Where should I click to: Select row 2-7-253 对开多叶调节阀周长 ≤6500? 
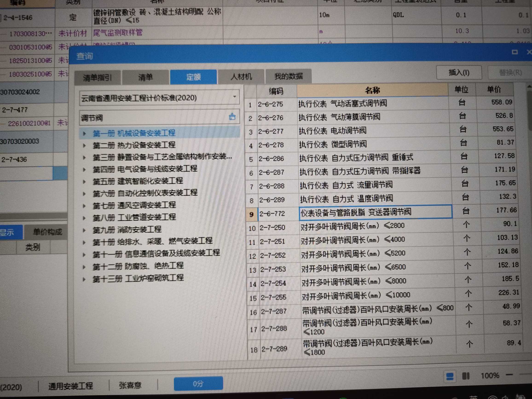[x=384, y=267]
